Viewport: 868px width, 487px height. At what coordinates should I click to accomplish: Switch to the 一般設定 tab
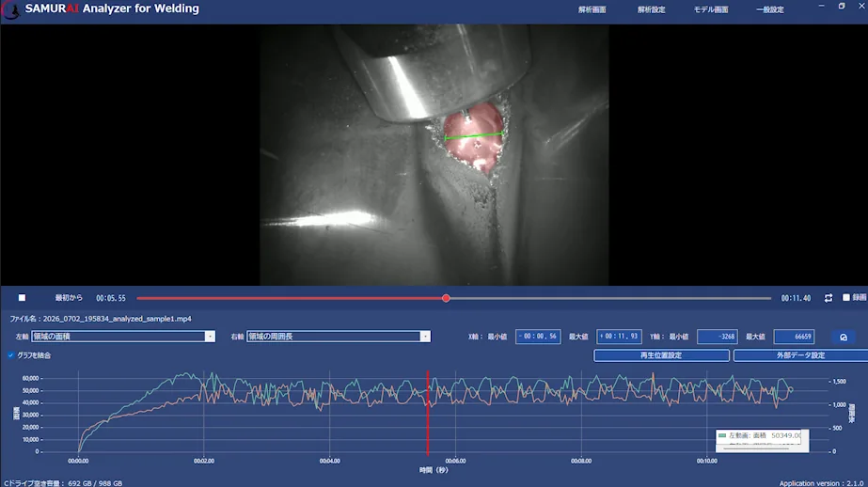click(770, 9)
